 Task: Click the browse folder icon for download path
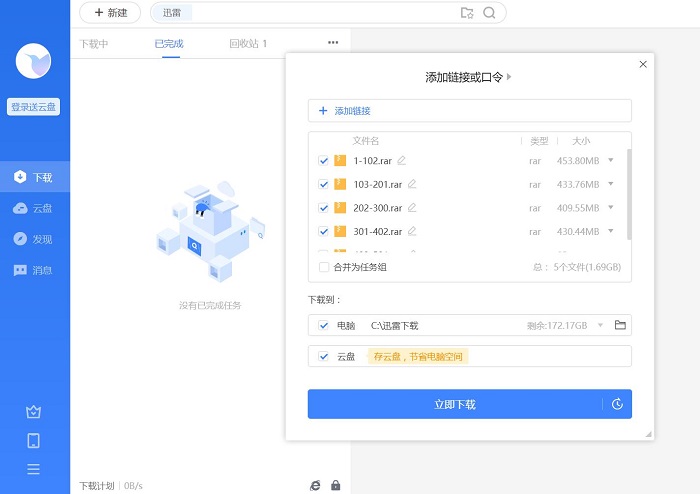pyautogui.click(x=620, y=325)
